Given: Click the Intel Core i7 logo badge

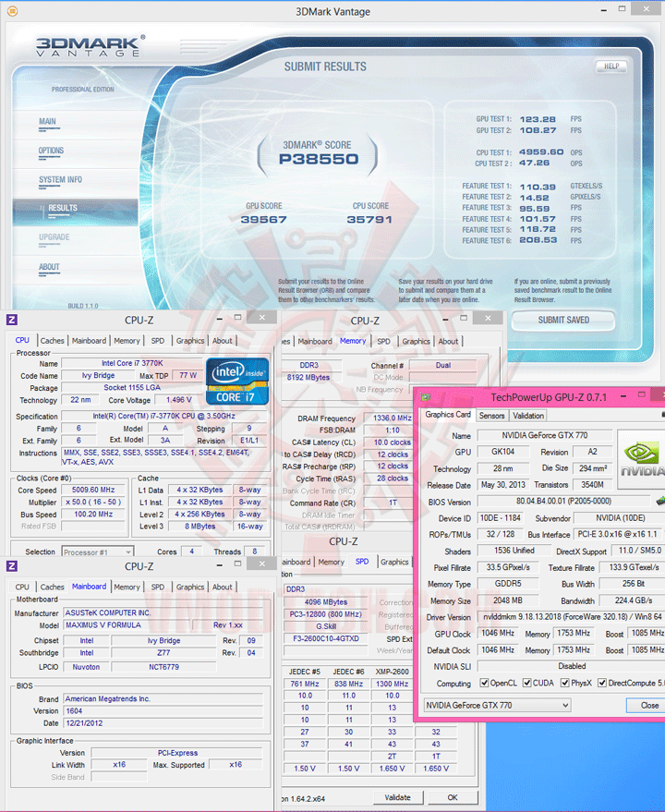Looking at the screenshot, I should point(237,382).
